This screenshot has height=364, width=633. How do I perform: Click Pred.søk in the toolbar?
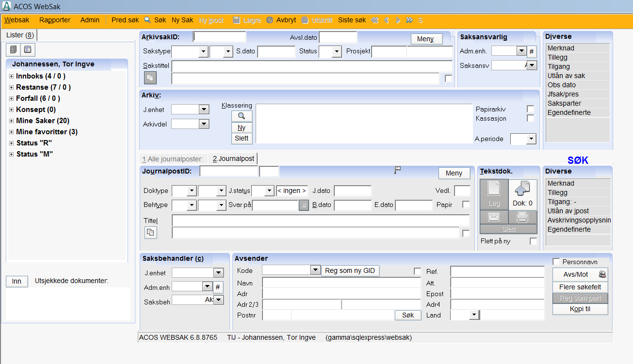[125, 20]
